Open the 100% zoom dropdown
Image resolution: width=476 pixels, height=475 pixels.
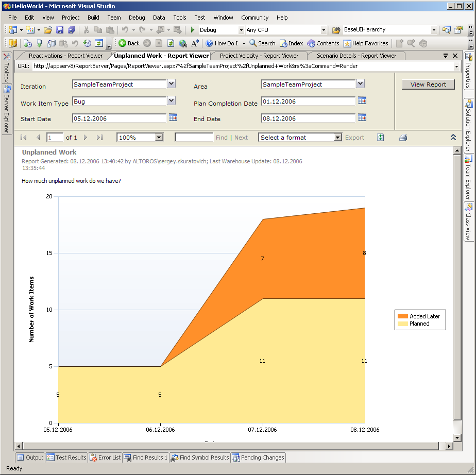point(159,138)
